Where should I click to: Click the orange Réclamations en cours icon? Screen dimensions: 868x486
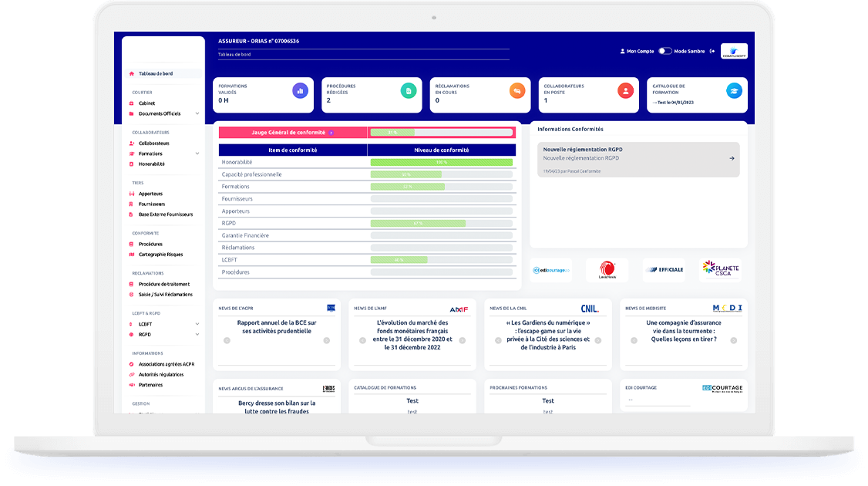(x=516, y=91)
